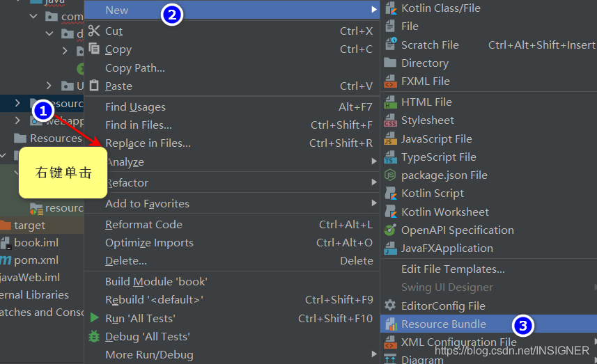Select Replace in Files... menu entry
Viewport: 597px width, 364px height.
(x=231, y=143)
